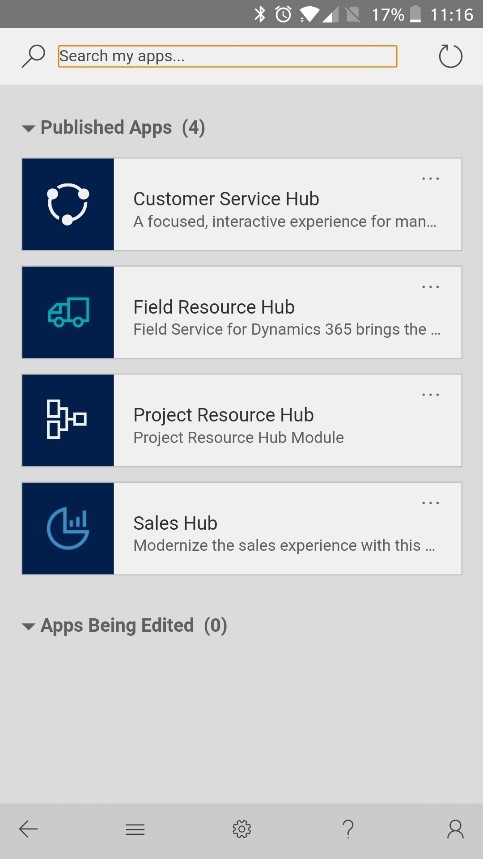Collapse the Apps Being Edited section
Screen dimensions: 483x859
pyautogui.click(x=28, y=626)
